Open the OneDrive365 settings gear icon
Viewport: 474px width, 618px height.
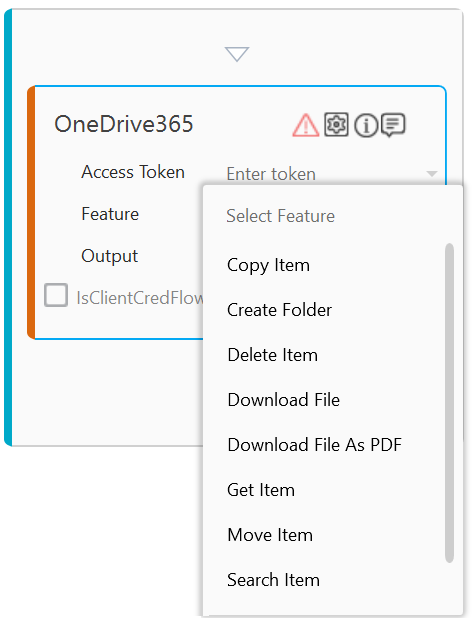click(336, 125)
